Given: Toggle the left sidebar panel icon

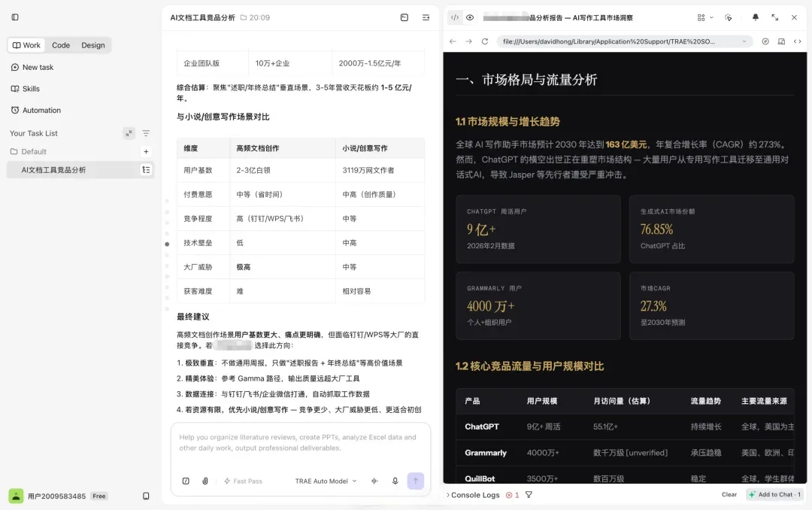Looking at the screenshot, I should coord(15,17).
